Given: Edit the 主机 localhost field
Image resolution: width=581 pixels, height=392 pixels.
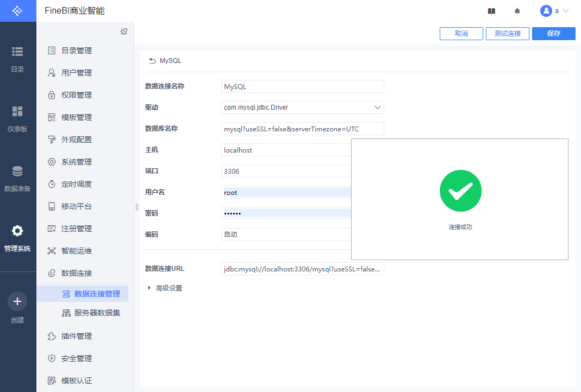Looking at the screenshot, I should 286,150.
